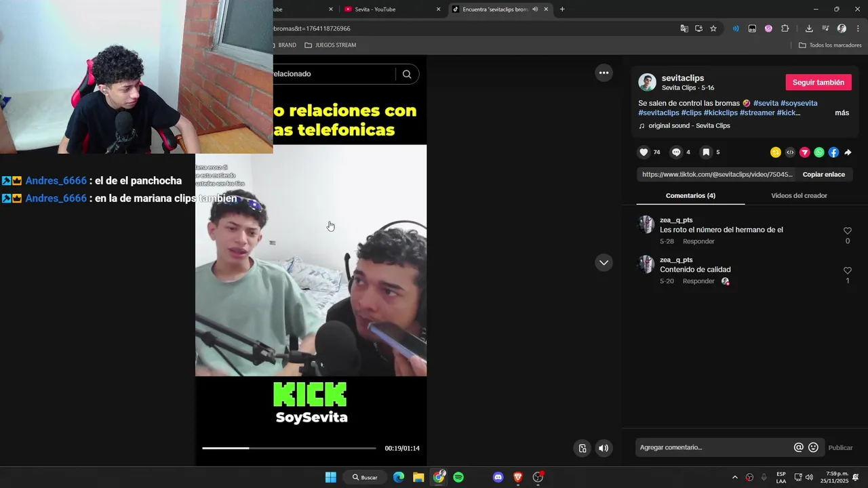Open comments via the speech bubble icon
Viewport: 868px width, 488px height.
point(676,152)
